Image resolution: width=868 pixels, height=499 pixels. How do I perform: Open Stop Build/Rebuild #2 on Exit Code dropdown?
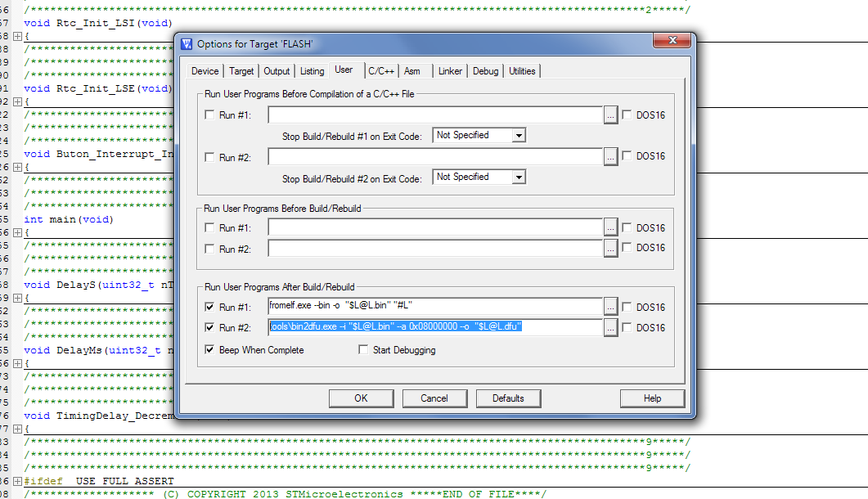pyautogui.click(x=519, y=178)
